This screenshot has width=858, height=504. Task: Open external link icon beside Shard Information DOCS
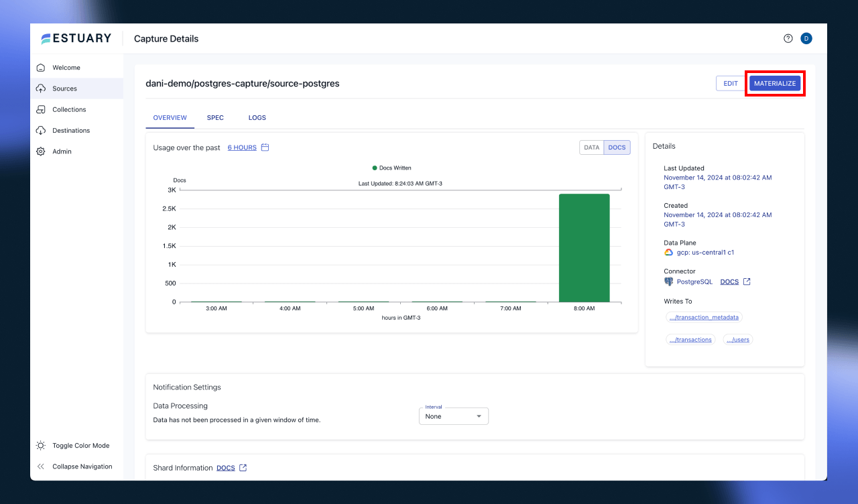pos(243,468)
